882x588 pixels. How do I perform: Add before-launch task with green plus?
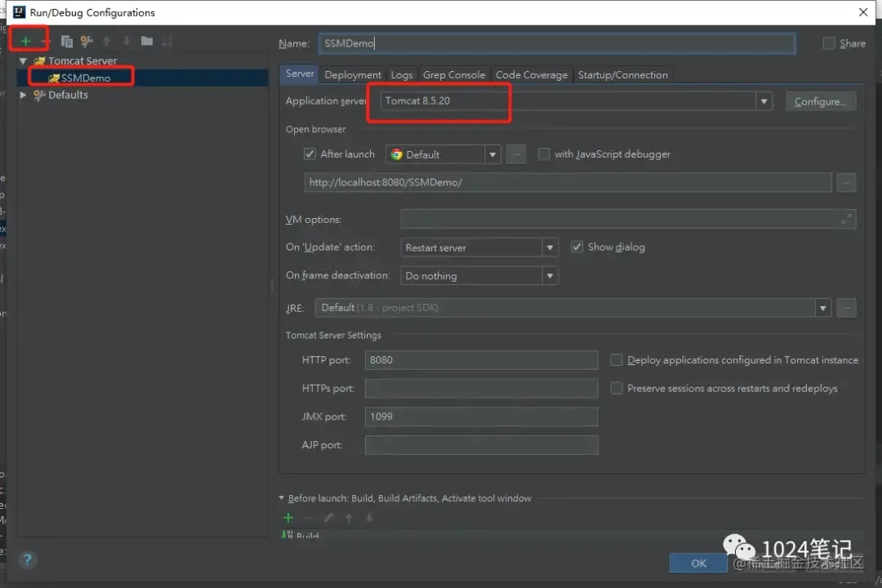tap(288, 518)
